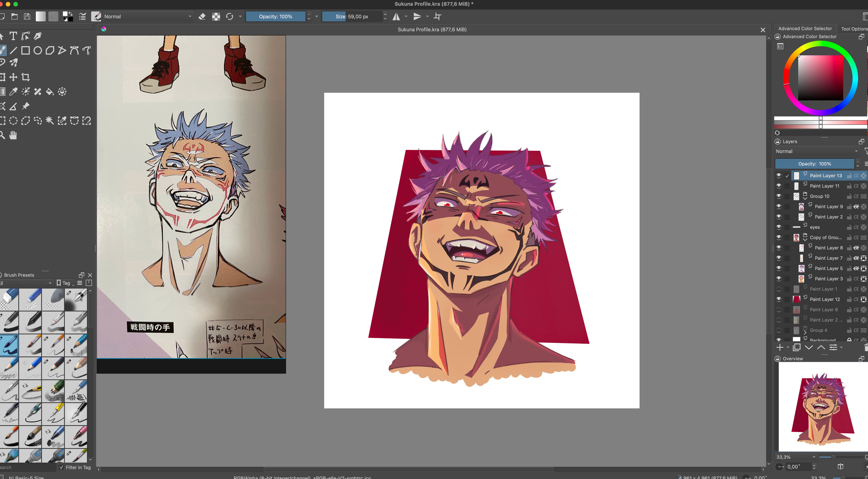Select the Ellipse shape tool
This screenshot has height=479, width=868.
coord(38,51)
